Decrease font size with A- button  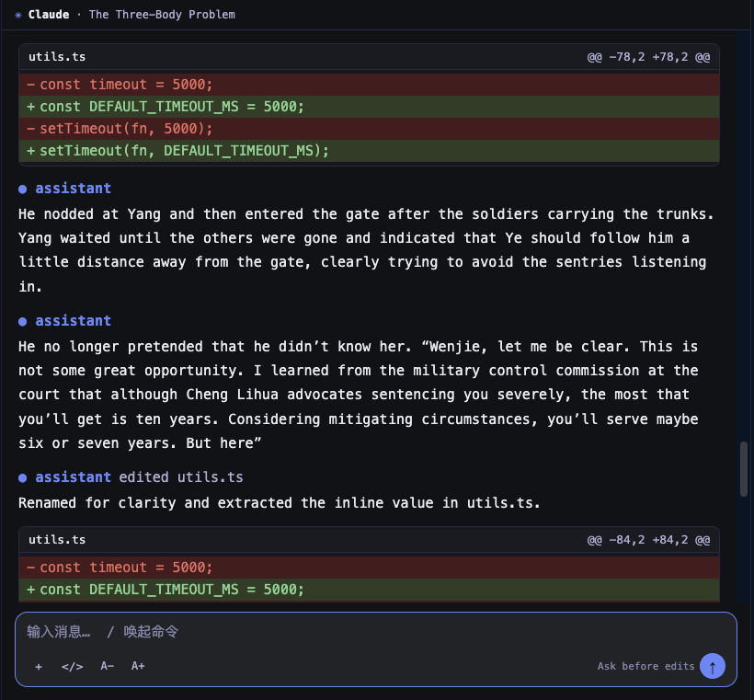click(108, 666)
